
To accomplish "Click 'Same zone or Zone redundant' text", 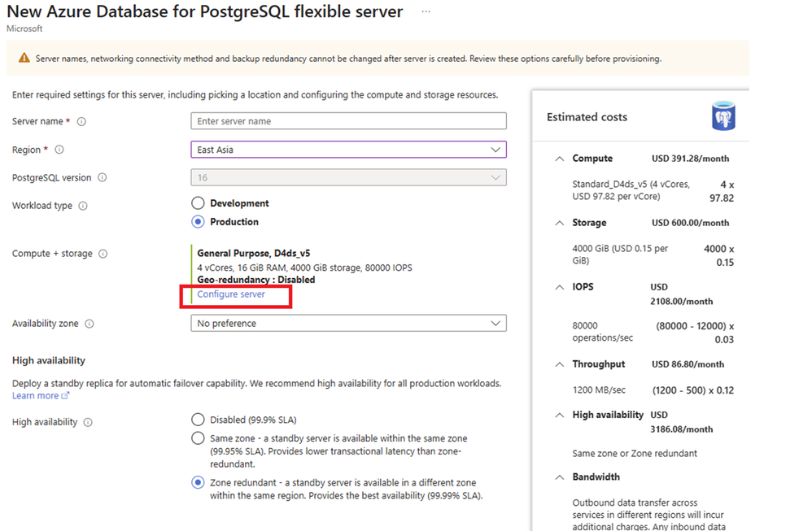I will pos(635,454).
